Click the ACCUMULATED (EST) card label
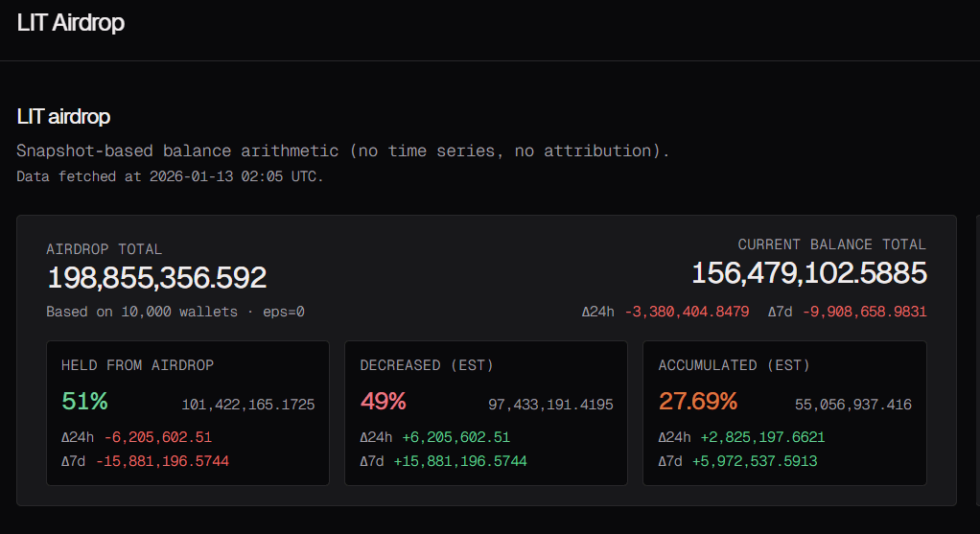 click(734, 365)
